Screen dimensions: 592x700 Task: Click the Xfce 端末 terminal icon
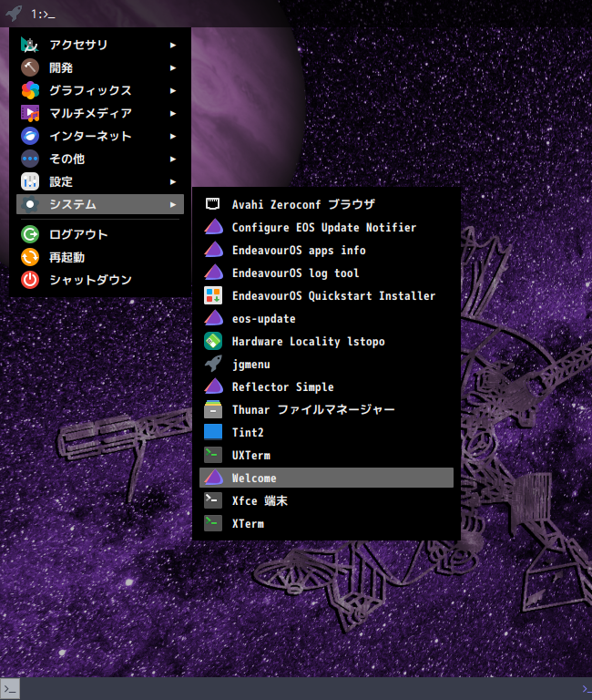point(213,500)
